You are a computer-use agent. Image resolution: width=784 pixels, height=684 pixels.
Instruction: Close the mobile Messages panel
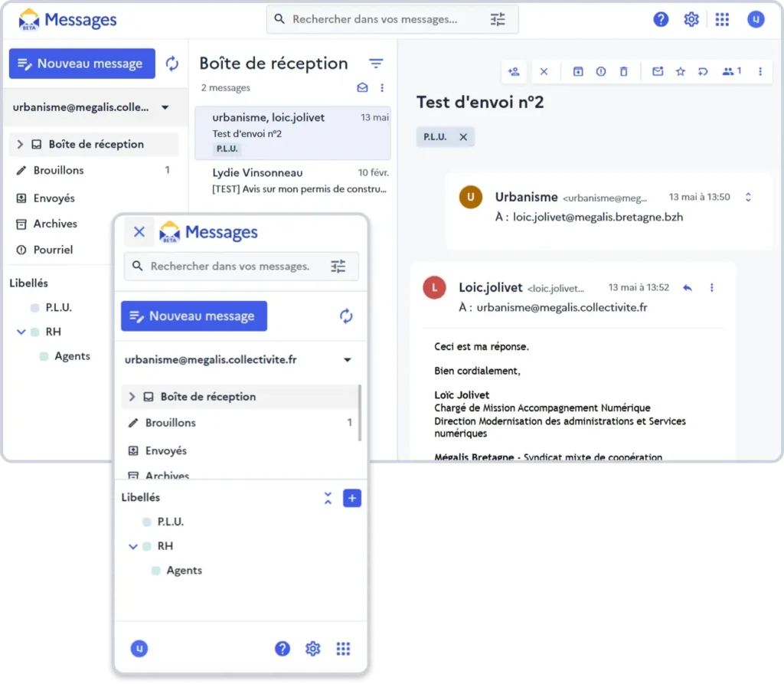pos(139,231)
